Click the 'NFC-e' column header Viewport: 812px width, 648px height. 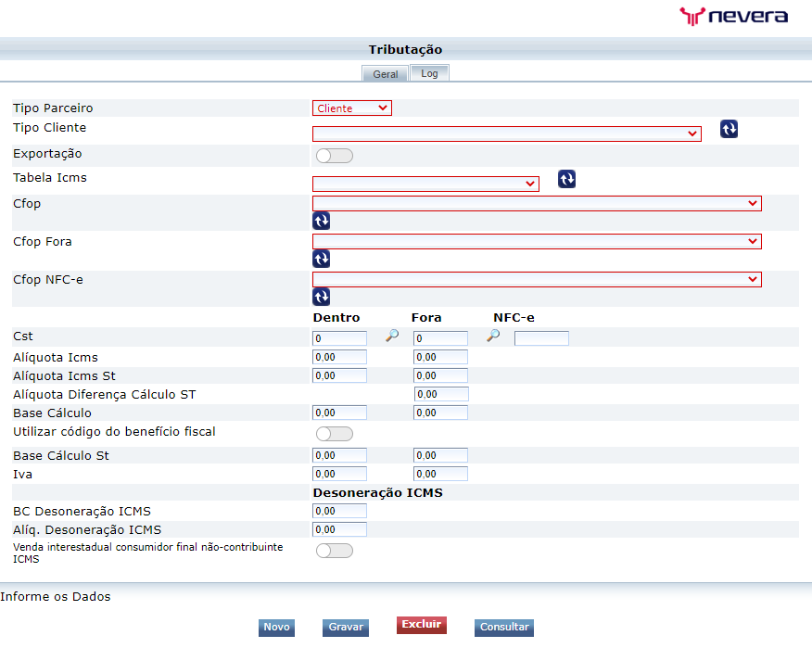[514, 318]
